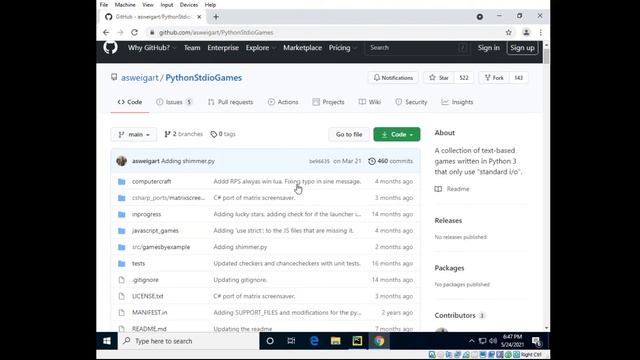Click the commit history clock icon

click(x=372, y=161)
